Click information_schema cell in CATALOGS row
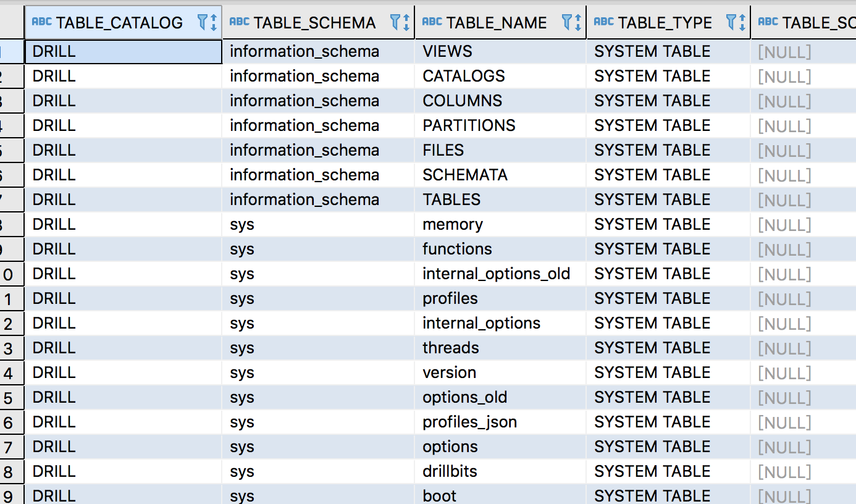Viewport: 856px width, 504px height. click(x=319, y=76)
